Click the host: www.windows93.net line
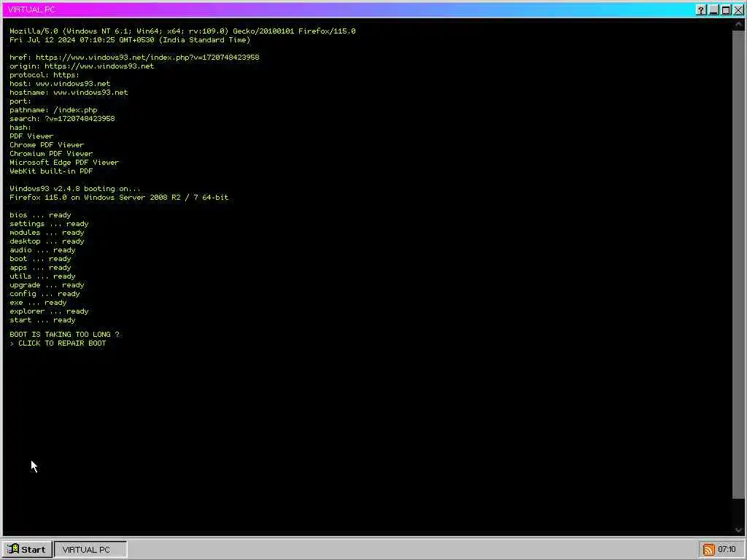The height and width of the screenshot is (560, 747). [x=60, y=84]
